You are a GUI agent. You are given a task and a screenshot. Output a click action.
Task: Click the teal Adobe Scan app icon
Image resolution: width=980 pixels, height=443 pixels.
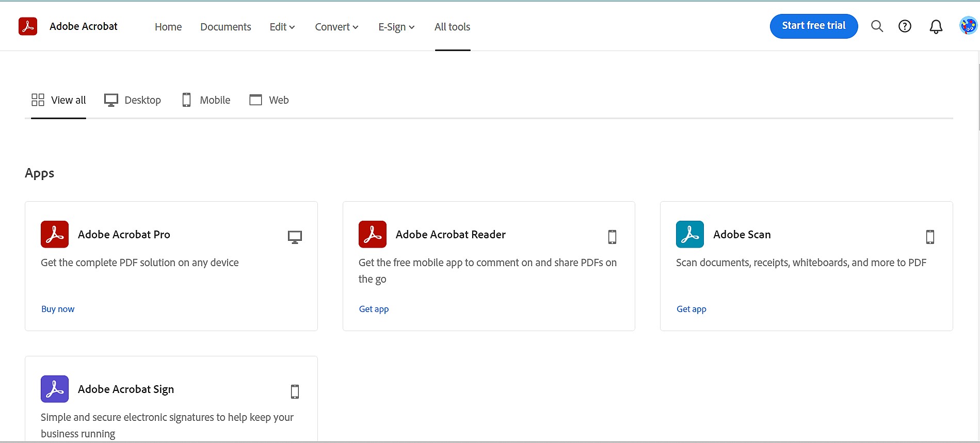690,235
